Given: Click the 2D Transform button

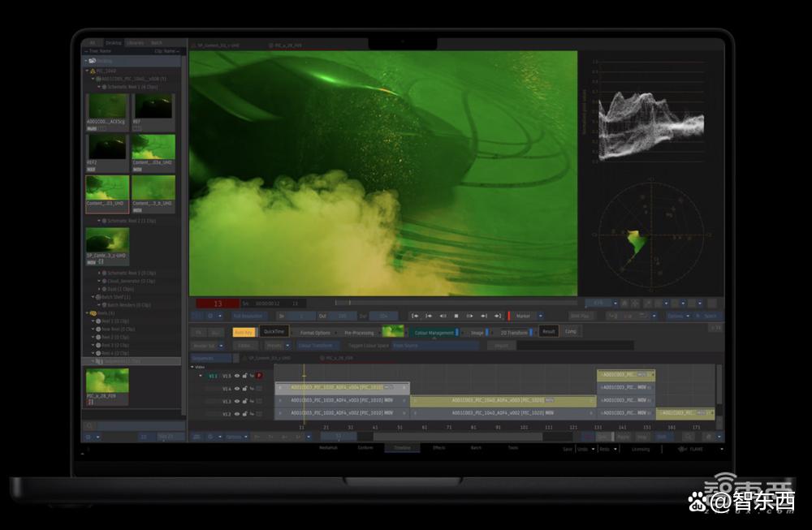Looking at the screenshot, I should [514, 332].
